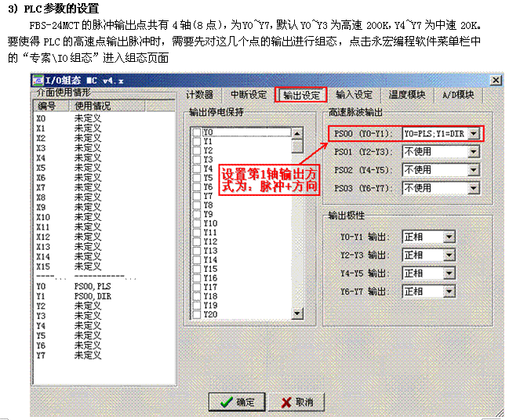Expand the Y4-Y5 输出 polarity dropdown
The image size is (520, 420).
click(449, 273)
